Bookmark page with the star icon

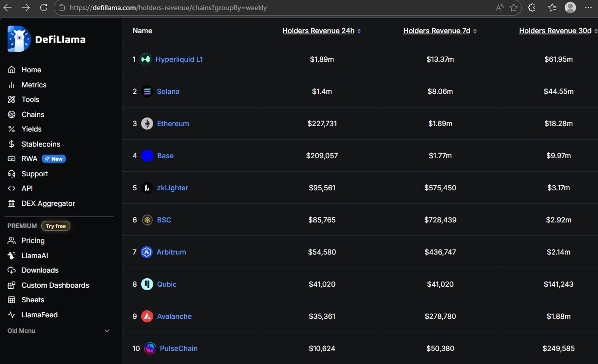click(514, 8)
